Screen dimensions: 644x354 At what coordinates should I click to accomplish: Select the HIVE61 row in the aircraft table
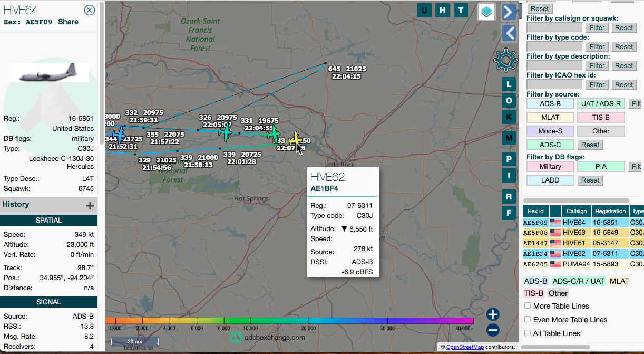coord(583,243)
